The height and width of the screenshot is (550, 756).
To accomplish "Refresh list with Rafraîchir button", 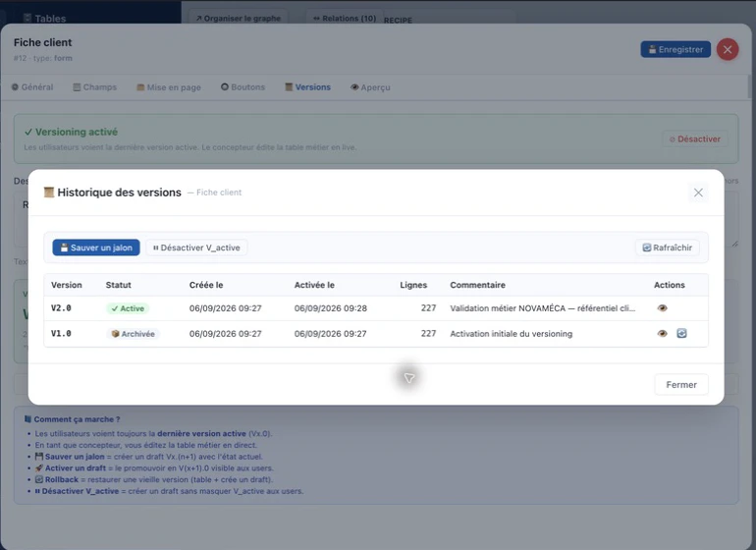I will point(668,247).
